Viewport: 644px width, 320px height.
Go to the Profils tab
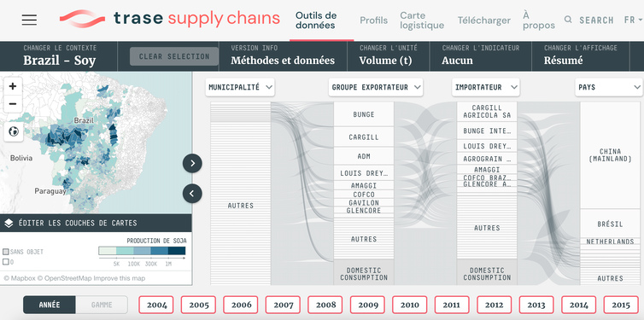pos(374,20)
